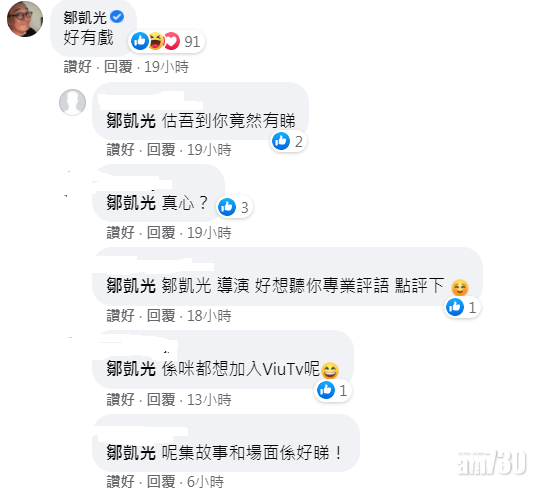Click the grinning emoji after ViuTv呢
This screenshot has width=547, height=494.
click(330, 370)
